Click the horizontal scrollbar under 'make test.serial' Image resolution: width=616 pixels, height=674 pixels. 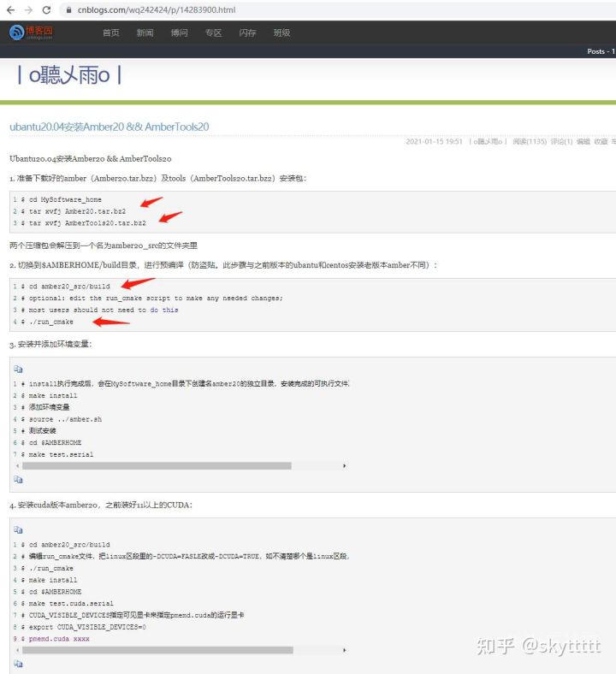157,466
